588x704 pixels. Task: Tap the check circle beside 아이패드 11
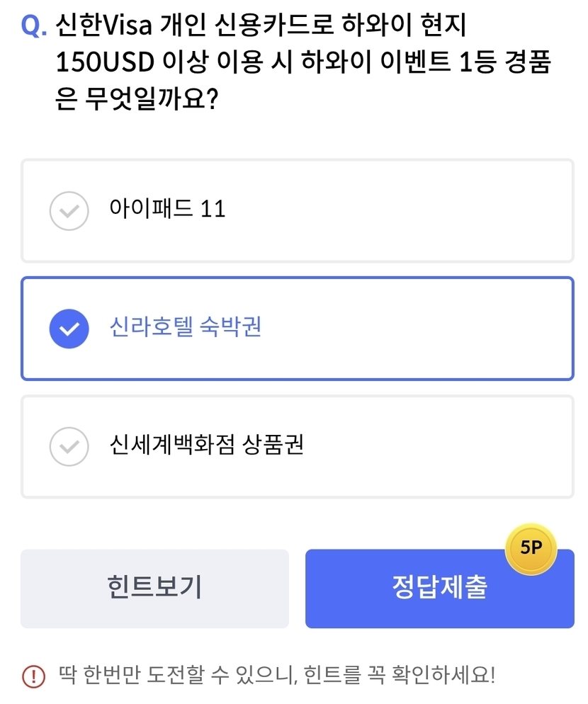(x=69, y=211)
